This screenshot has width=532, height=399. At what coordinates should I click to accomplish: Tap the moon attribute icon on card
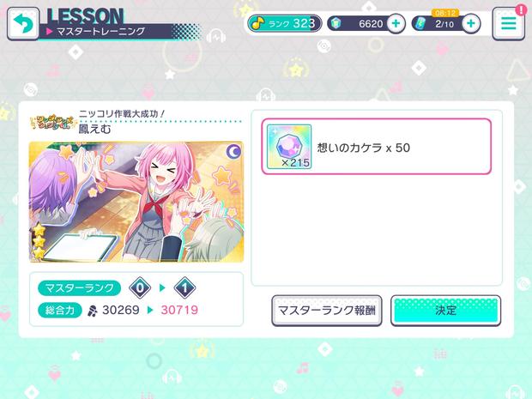point(233,153)
